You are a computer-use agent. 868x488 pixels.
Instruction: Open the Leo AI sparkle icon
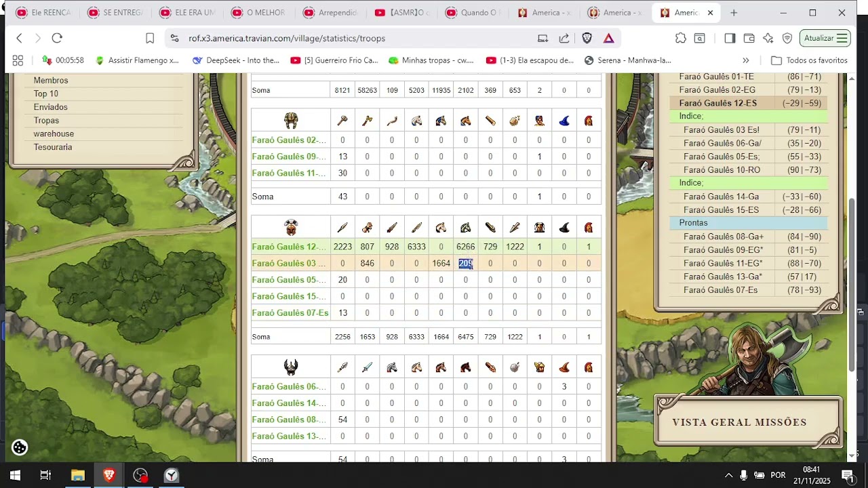(768, 39)
